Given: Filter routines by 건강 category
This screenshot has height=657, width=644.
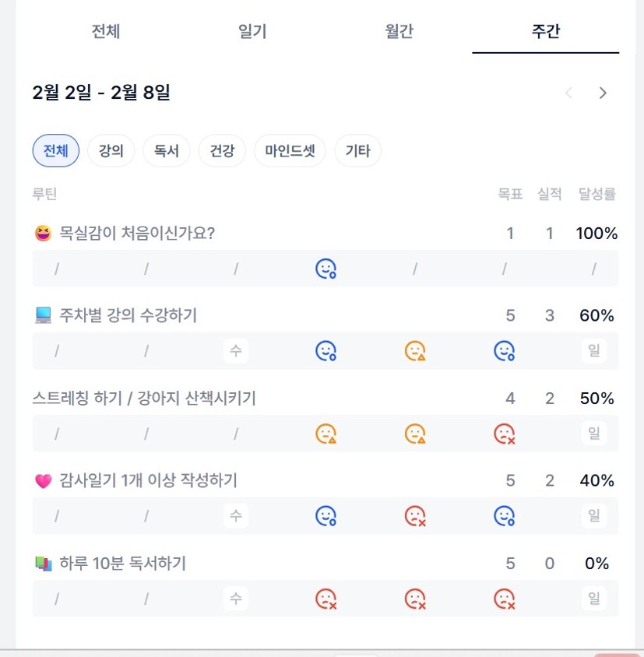Looking at the screenshot, I should click(x=222, y=151).
